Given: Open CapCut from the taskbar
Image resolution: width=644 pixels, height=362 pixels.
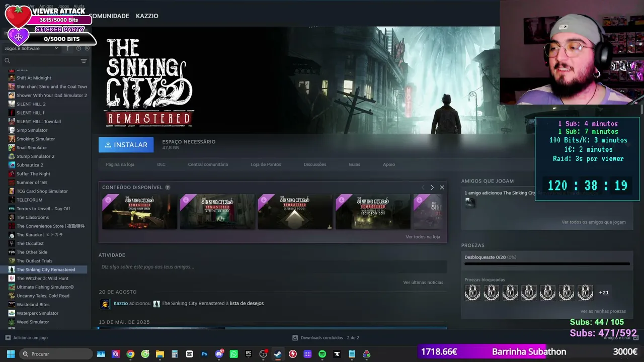Looking at the screenshot, I should [x=189, y=354].
